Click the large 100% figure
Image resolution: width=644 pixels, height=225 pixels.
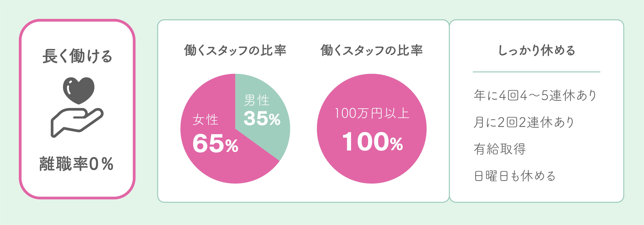coord(372,142)
